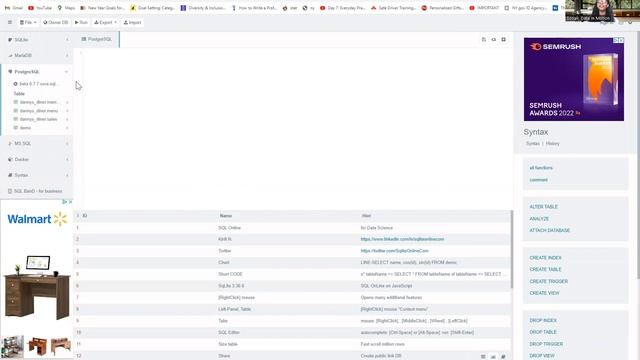Click the CREATE INDEX syntax link
The image size is (640, 360).
(x=545, y=258)
